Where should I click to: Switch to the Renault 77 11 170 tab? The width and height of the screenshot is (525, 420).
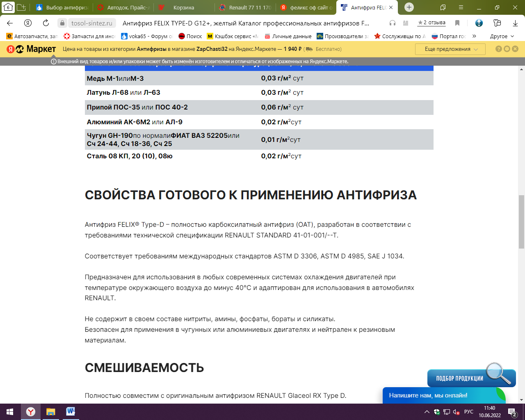[245, 7]
